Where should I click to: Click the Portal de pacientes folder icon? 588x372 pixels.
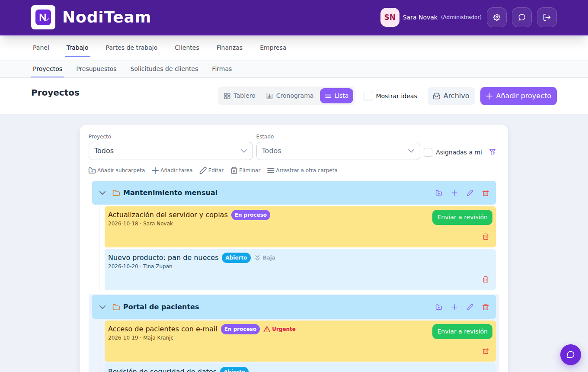(116, 307)
